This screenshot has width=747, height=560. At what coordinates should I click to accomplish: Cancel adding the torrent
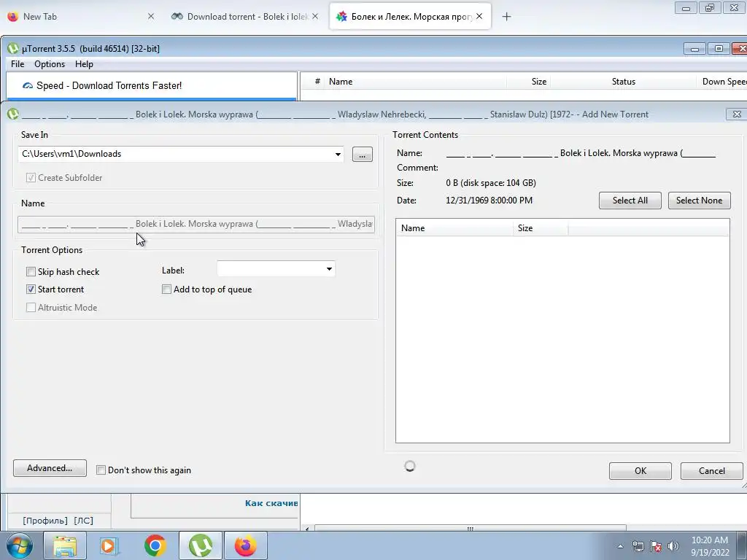pos(712,471)
